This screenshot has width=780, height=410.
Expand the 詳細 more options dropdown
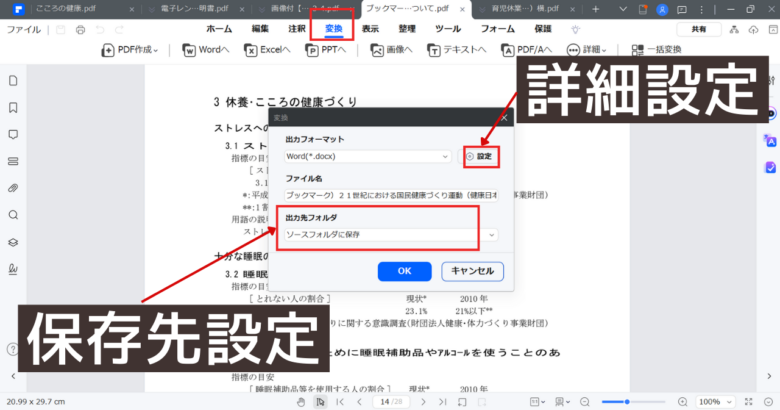coord(586,50)
